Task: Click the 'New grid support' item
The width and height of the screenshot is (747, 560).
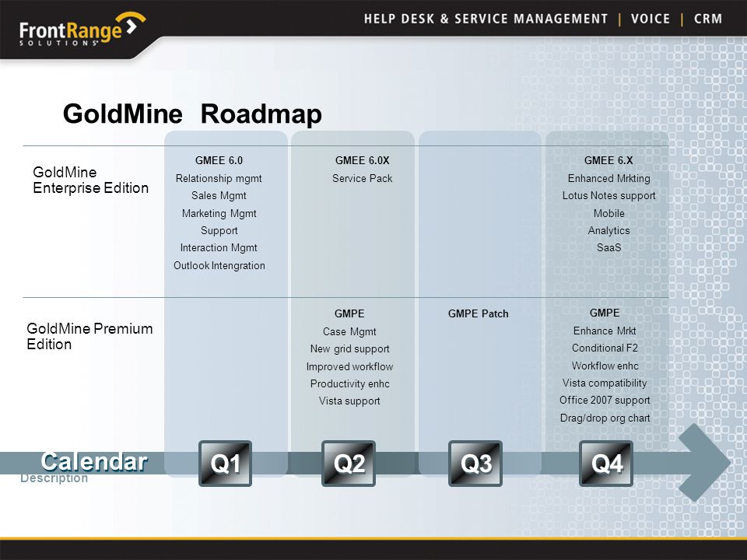Action: [x=349, y=349]
